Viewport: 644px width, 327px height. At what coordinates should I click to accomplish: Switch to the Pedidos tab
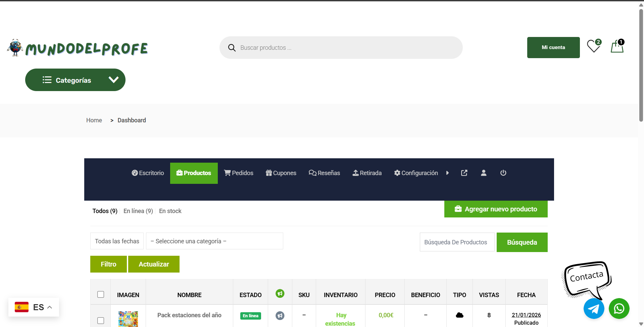tap(239, 173)
